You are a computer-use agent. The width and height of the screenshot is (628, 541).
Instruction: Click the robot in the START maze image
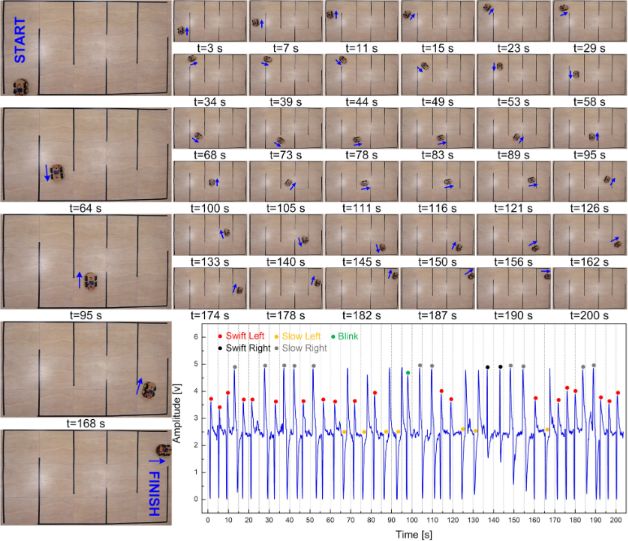[x=19, y=88]
